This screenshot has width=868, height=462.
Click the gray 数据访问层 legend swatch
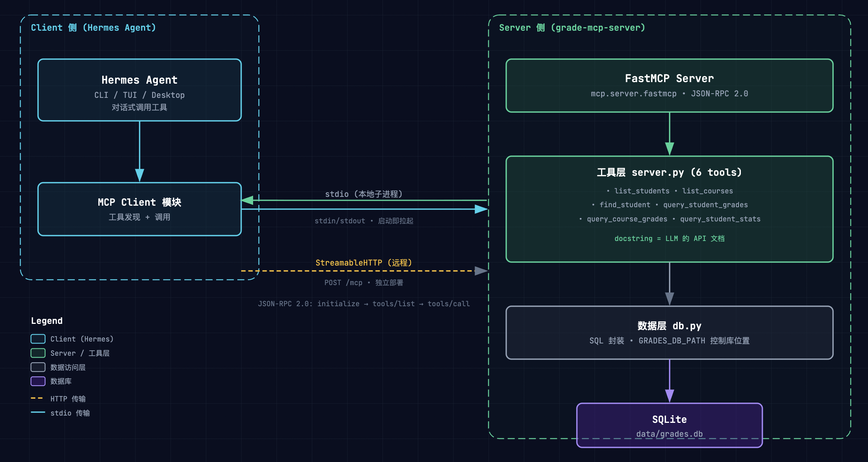(x=38, y=367)
